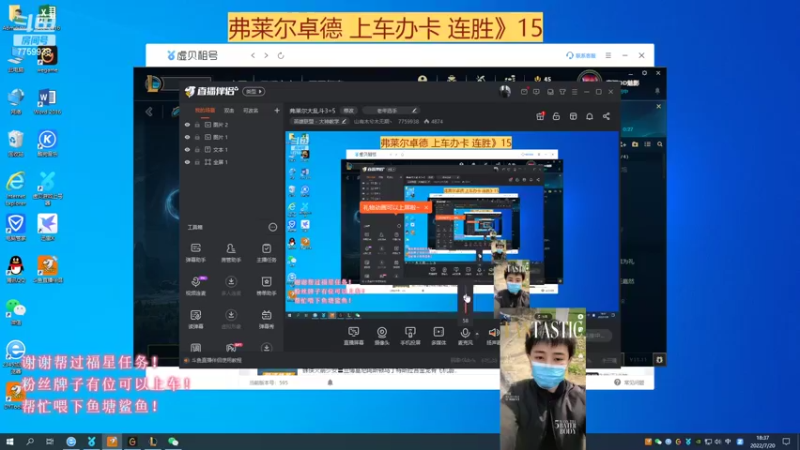Open WeChat from the taskbar
The height and width of the screenshot is (450, 800).
pyautogui.click(x=173, y=441)
